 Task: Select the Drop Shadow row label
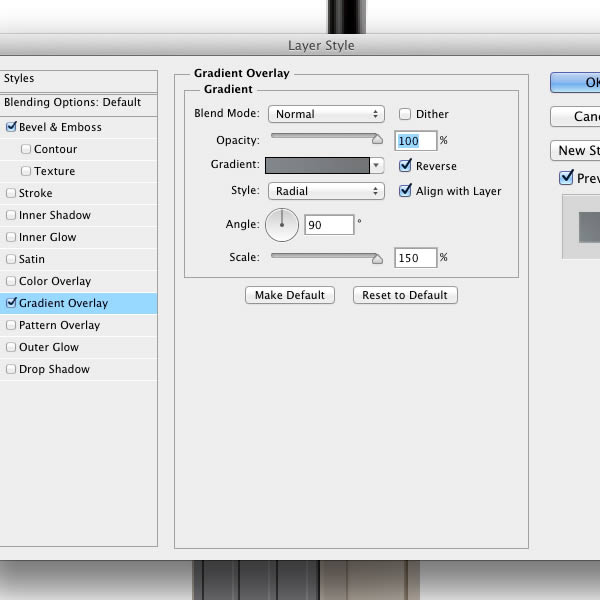coord(54,369)
